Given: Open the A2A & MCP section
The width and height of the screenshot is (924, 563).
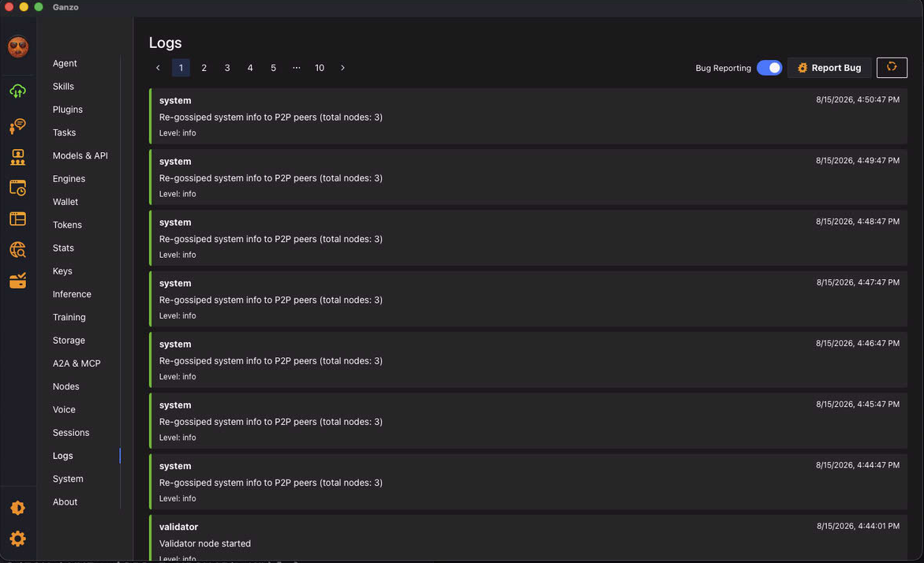Looking at the screenshot, I should [77, 364].
